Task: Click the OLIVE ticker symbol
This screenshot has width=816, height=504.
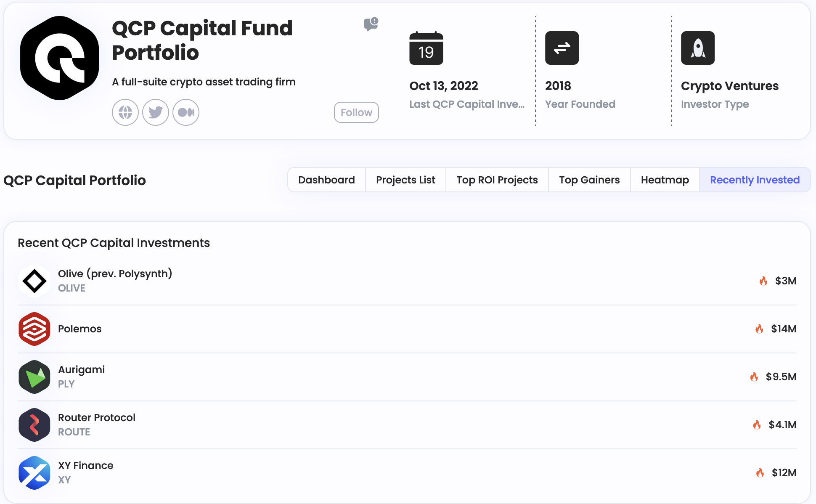Action: click(72, 288)
